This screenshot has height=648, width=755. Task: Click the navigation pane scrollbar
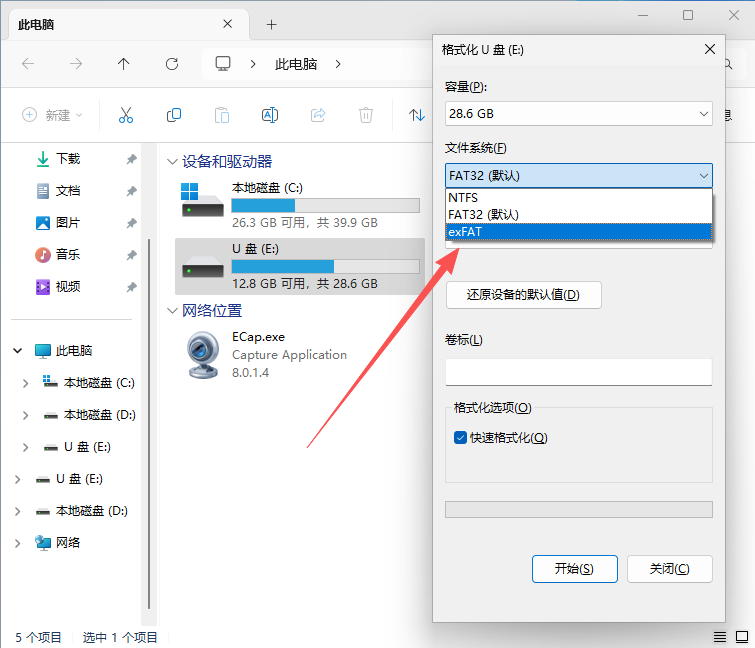[149, 424]
